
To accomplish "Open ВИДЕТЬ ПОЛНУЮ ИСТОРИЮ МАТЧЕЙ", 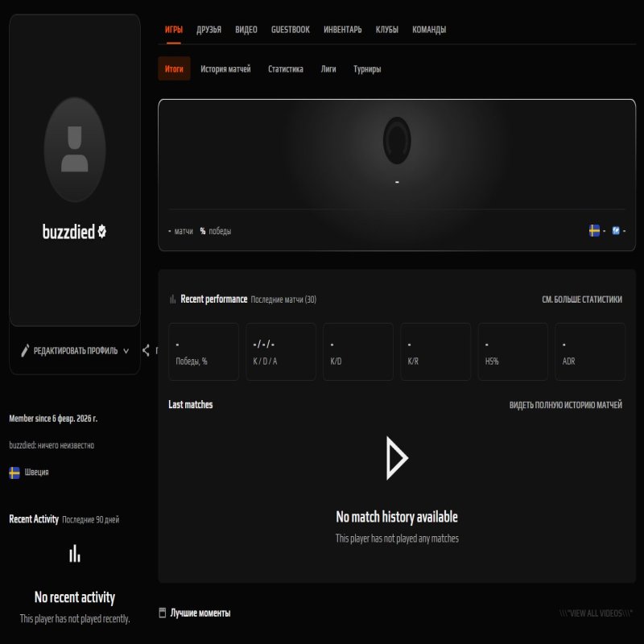I will click(x=566, y=405).
